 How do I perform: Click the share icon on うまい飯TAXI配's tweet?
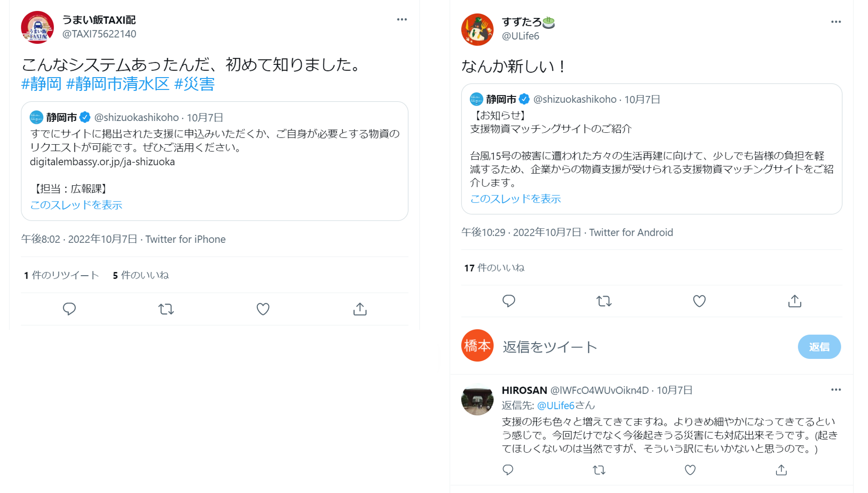pyautogui.click(x=359, y=309)
